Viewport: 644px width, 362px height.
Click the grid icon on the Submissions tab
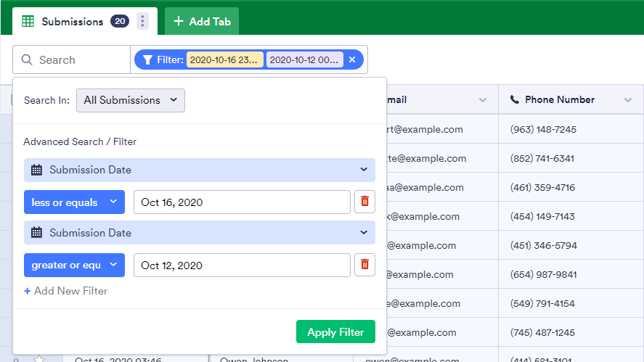(x=28, y=22)
